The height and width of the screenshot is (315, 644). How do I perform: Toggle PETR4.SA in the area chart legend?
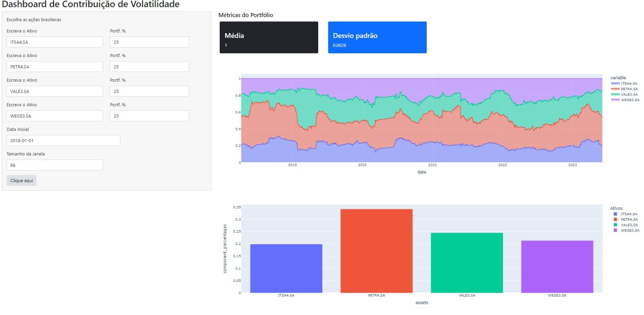[625, 89]
